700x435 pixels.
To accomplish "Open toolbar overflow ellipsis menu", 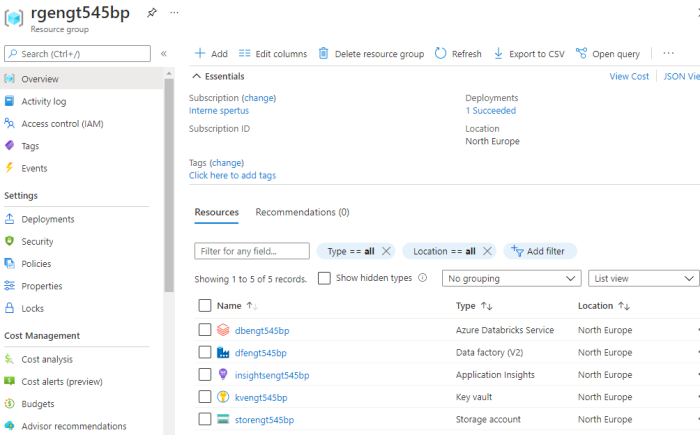I will click(668, 53).
